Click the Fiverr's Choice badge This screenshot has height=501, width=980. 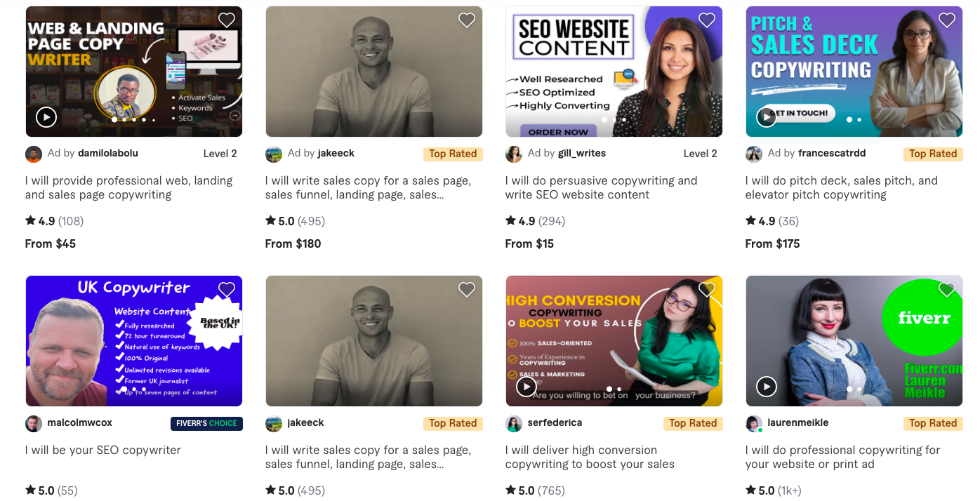click(x=206, y=423)
